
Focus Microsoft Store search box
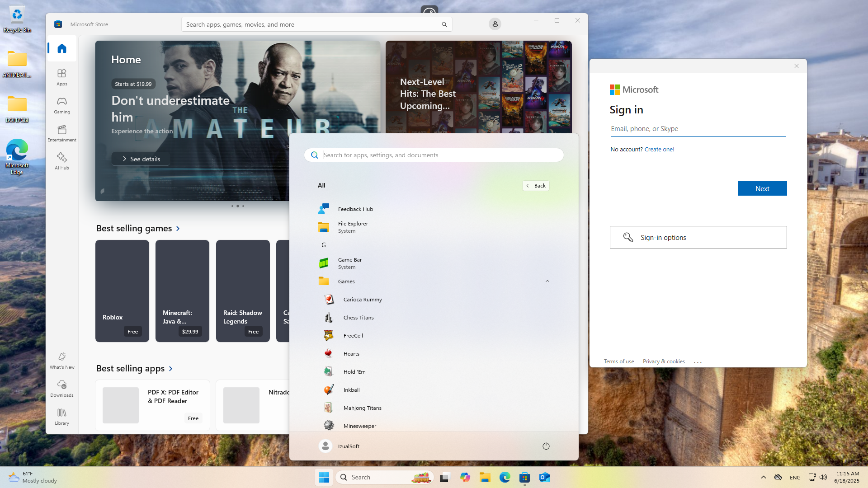coord(316,24)
